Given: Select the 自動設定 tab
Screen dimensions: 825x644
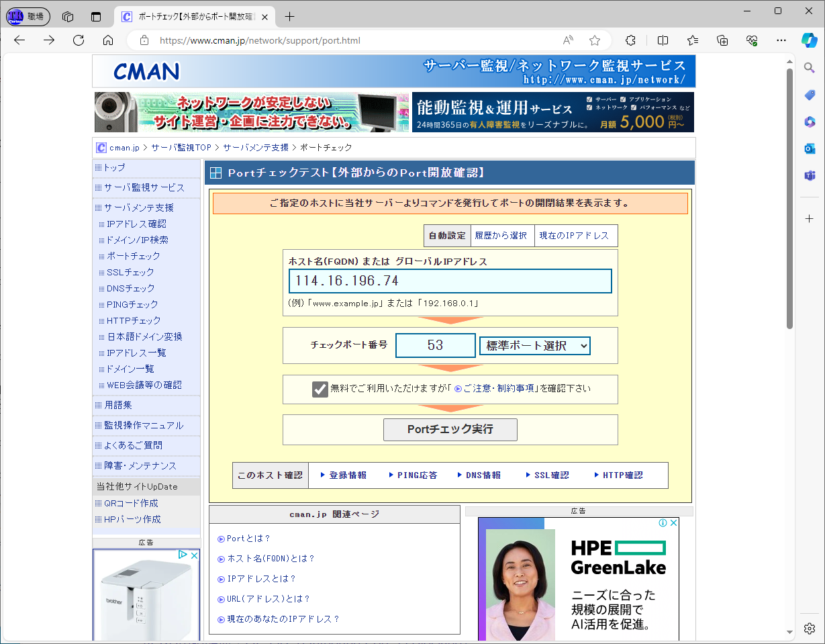Looking at the screenshot, I should 447,236.
